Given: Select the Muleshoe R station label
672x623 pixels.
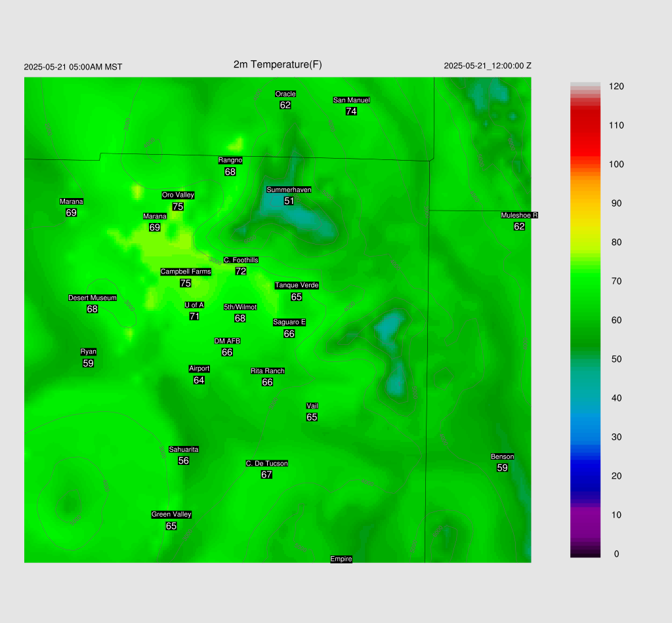Looking at the screenshot, I should 519,215.
